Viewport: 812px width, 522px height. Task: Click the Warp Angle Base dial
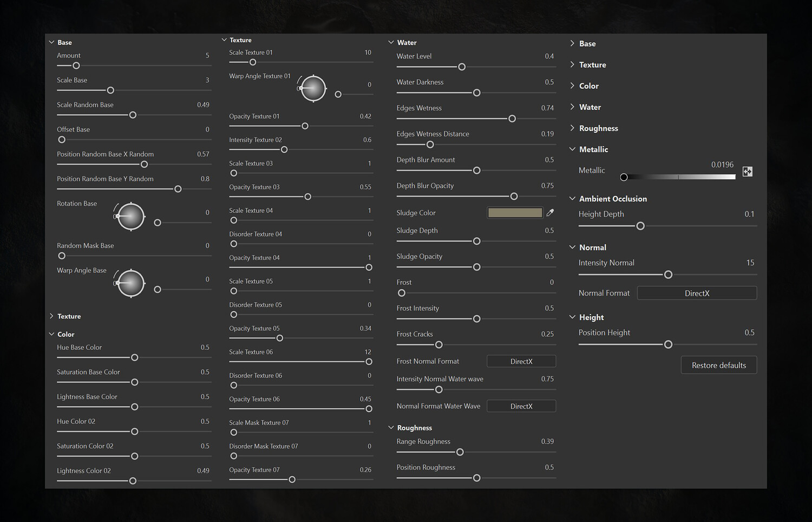click(x=132, y=283)
